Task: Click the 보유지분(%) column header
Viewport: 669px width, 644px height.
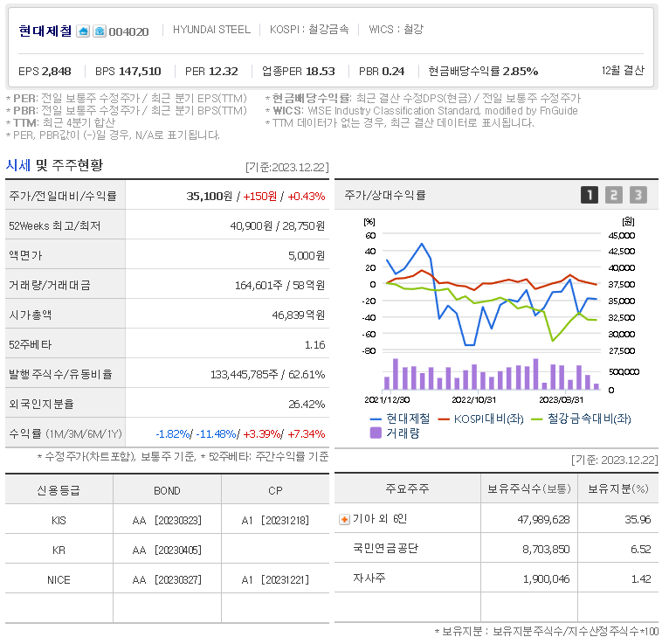Action: 618,488
